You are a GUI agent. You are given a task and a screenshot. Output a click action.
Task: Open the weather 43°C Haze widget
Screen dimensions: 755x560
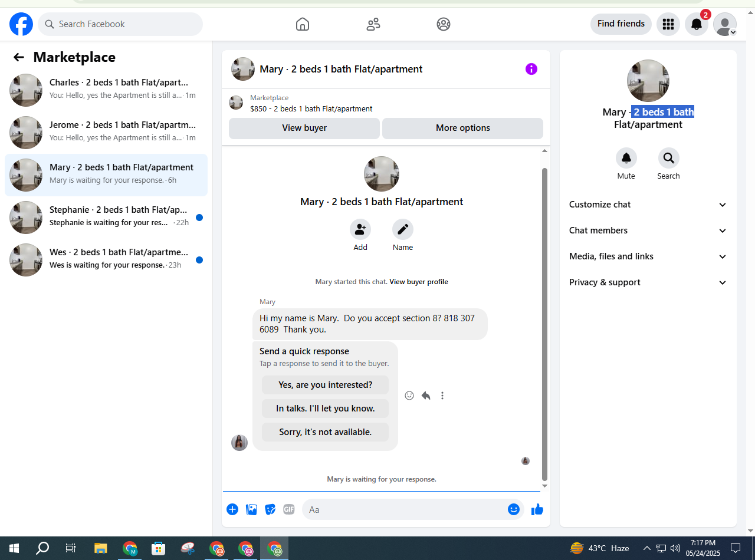point(599,548)
